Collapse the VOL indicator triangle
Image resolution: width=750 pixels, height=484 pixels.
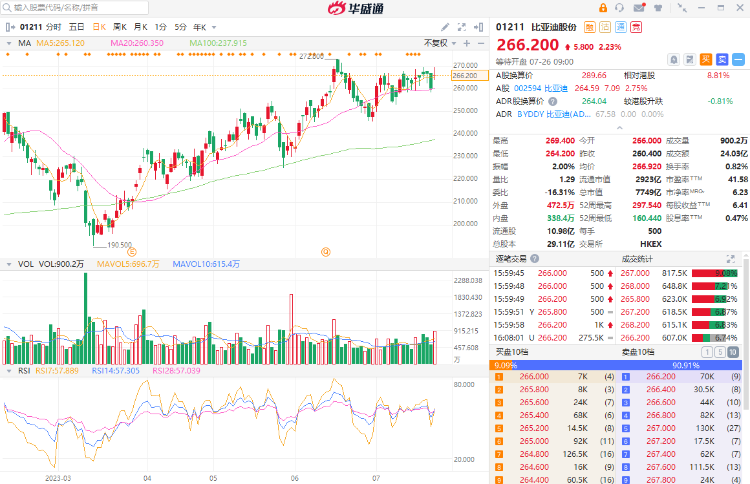[9, 264]
